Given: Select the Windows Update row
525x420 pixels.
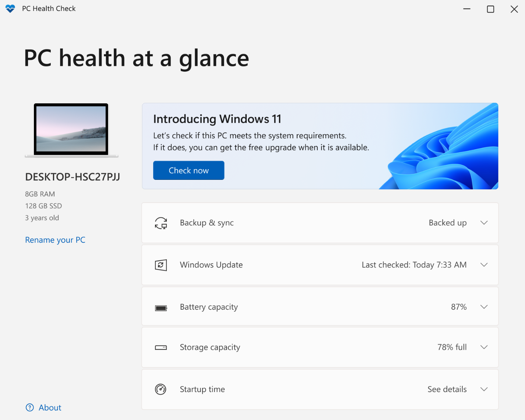Looking at the screenshot, I should (320, 265).
